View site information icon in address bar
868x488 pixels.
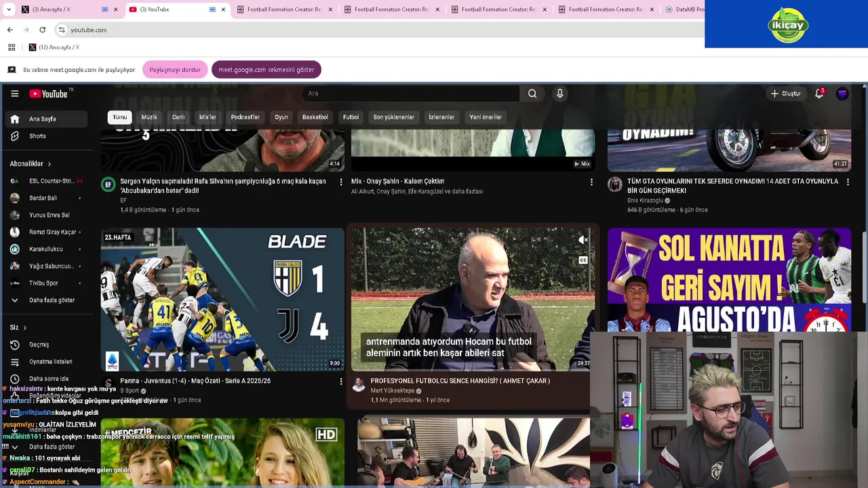[62, 30]
